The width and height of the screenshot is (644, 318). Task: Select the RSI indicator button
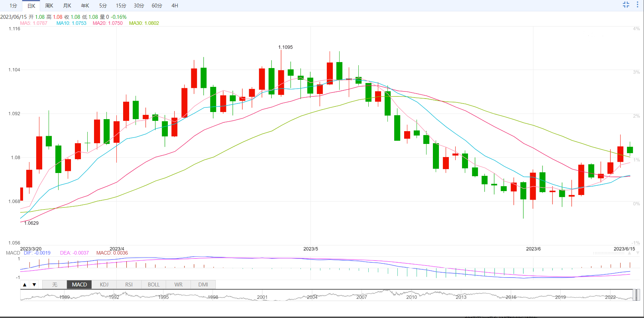(129, 285)
